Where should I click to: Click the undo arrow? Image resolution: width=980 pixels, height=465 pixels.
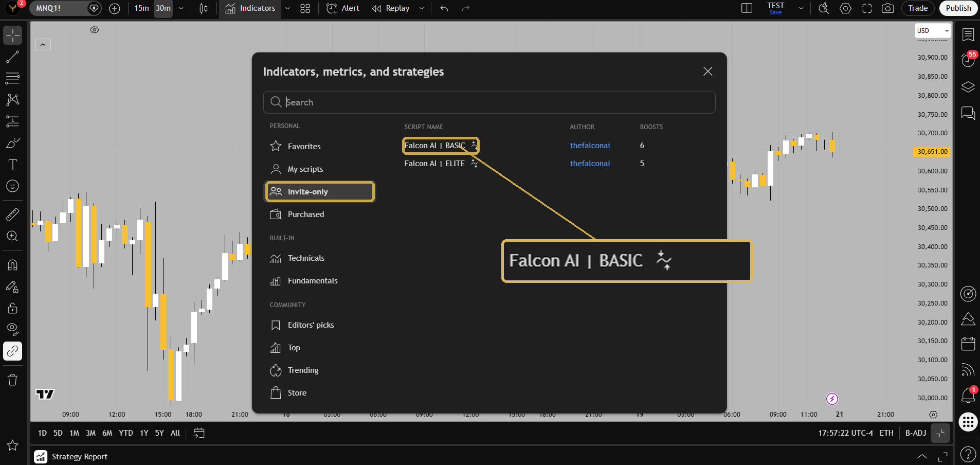pyautogui.click(x=444, y=8)
